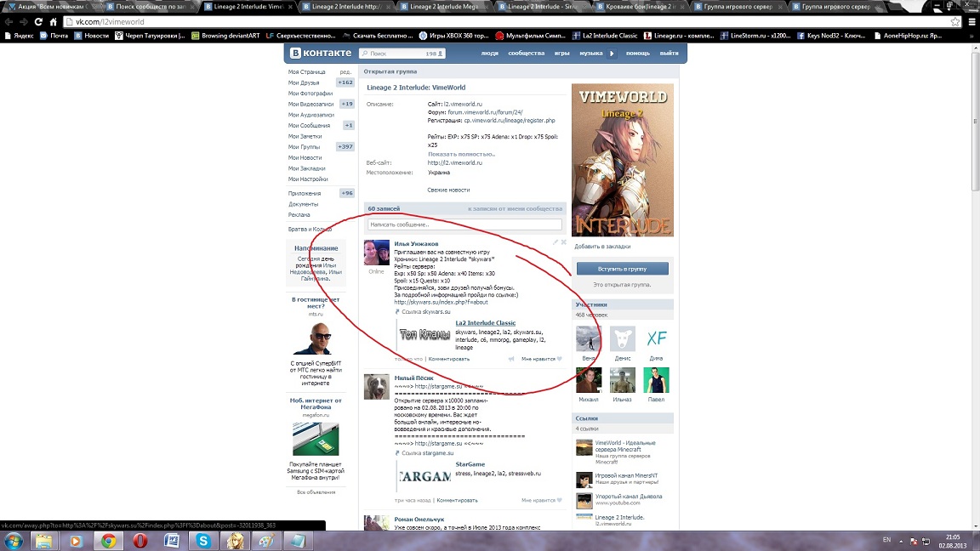Open La2 Interlude Classic attachment title
This screenshot has width=980, height=551.
pos(486,323)
